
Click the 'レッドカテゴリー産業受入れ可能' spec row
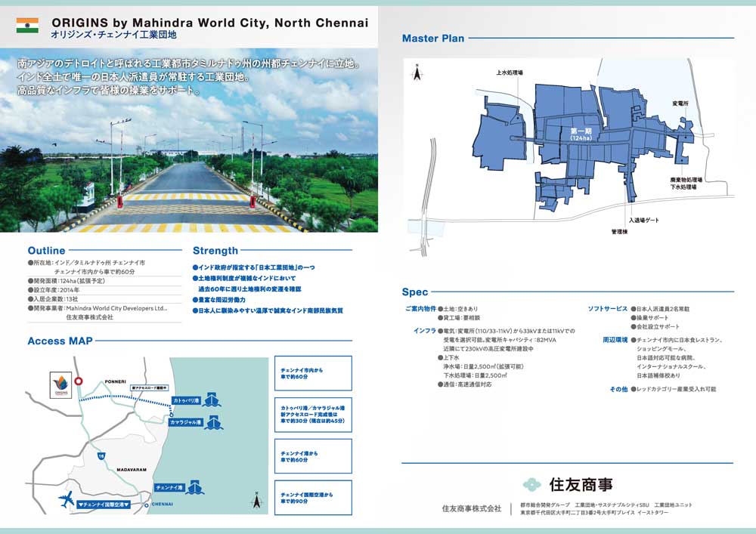click(674, 389)
